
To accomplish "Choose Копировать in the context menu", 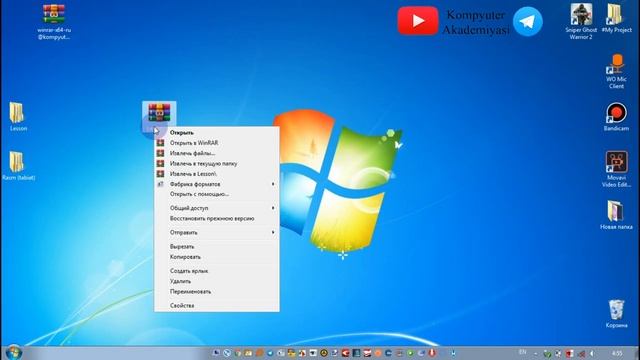I will (x=217, y=257).
